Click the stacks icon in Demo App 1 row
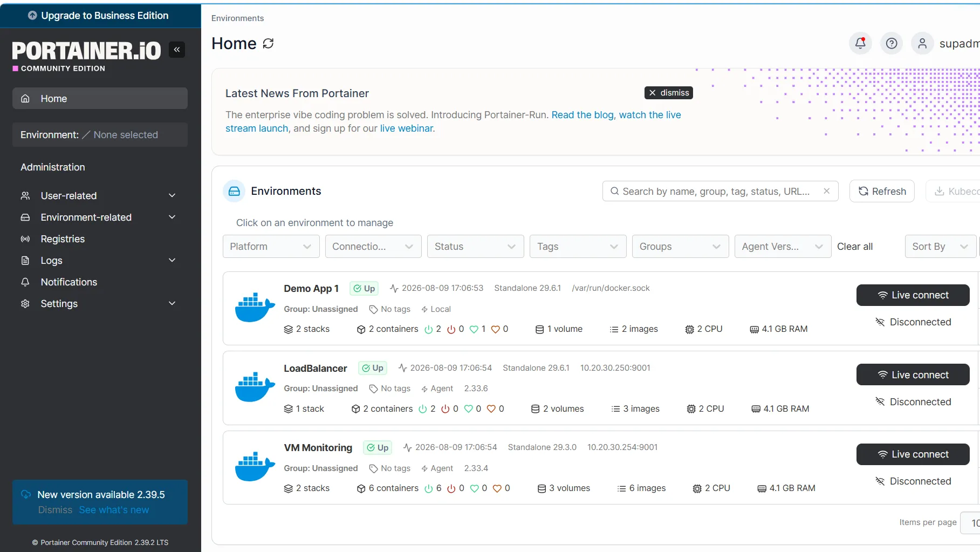The width and height of the screenshot is (980, 552). [x=289, y=329]
